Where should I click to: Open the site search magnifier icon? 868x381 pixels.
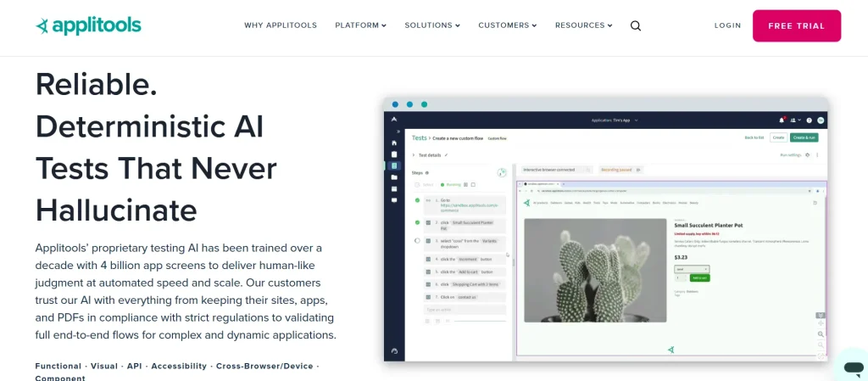[636, 25]
